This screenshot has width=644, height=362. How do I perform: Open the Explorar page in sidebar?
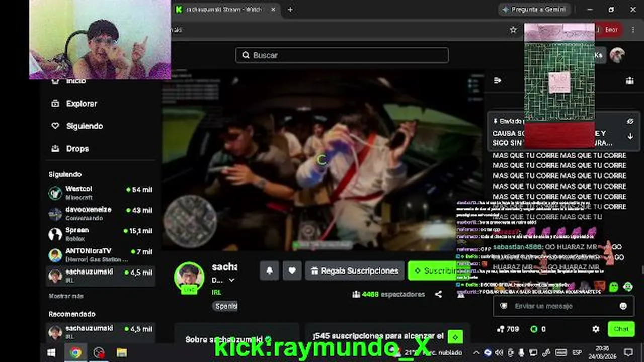pyautogui.click(x=80, y=104)
